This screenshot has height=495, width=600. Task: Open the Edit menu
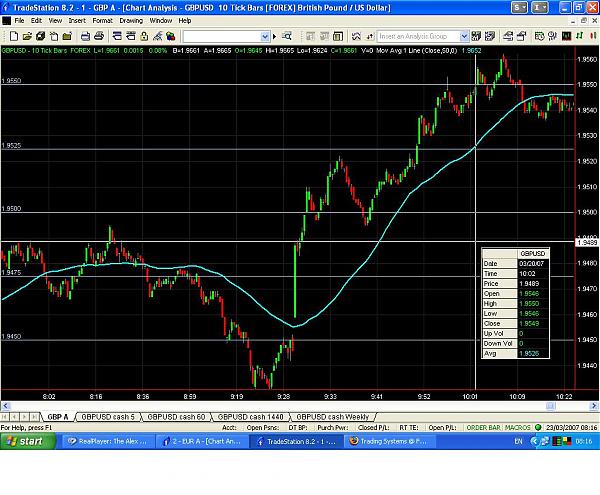(36, 20)
